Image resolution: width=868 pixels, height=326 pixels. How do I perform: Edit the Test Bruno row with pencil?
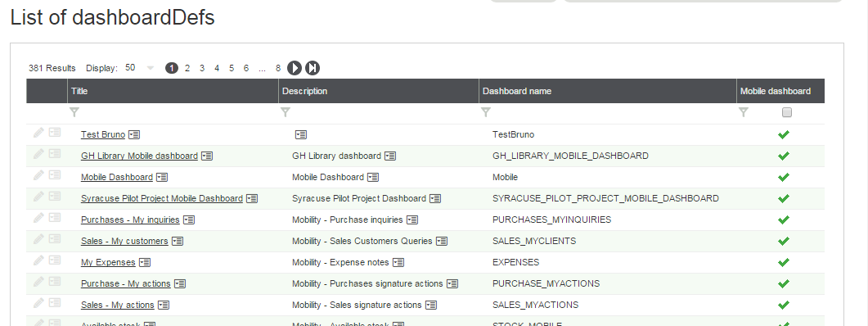coord(38,133)
